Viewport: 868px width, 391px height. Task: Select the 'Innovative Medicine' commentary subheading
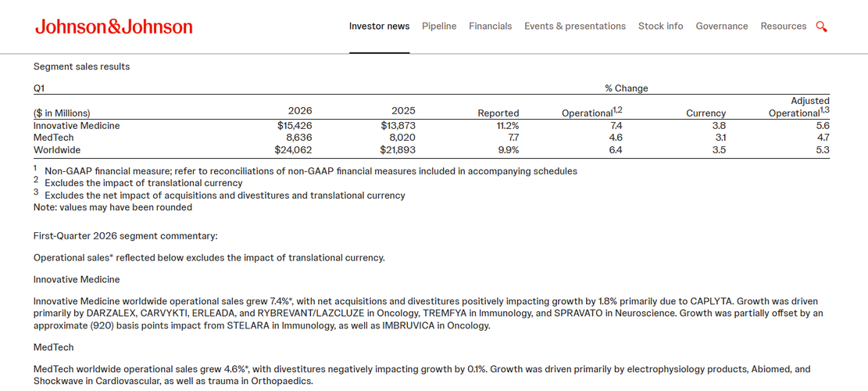[x=77, y=279]
